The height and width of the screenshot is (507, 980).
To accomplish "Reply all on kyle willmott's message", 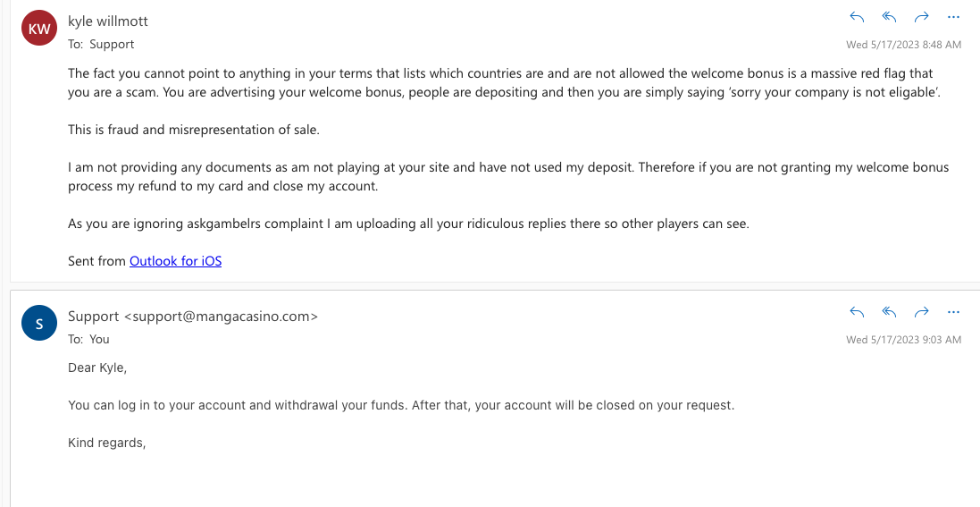I will [889, 18].
